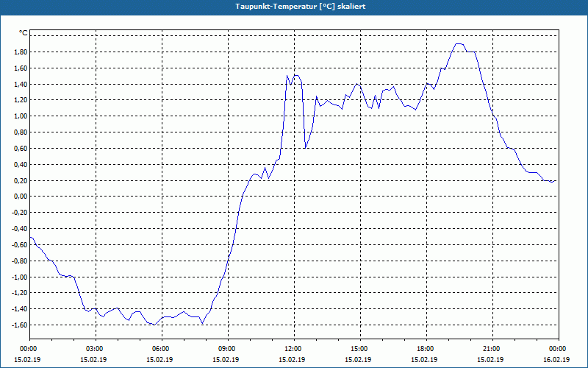Select the 0,00 y-axis value
The width and height of the screenshot is (588, 368).
tap(21, 197)
